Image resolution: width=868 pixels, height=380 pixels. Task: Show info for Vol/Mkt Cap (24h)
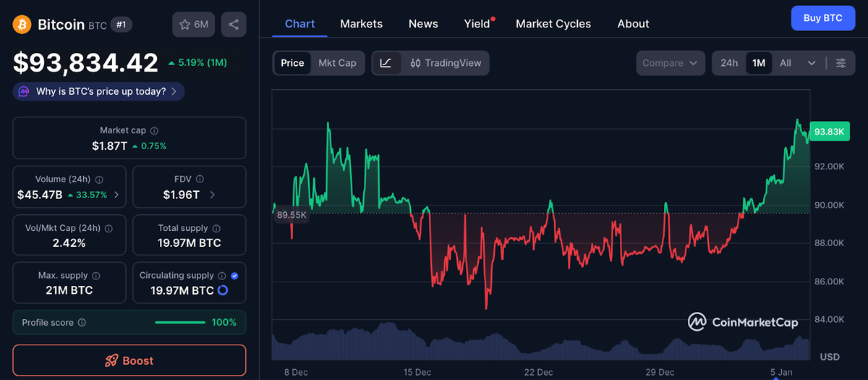click(x=109, y=228)
